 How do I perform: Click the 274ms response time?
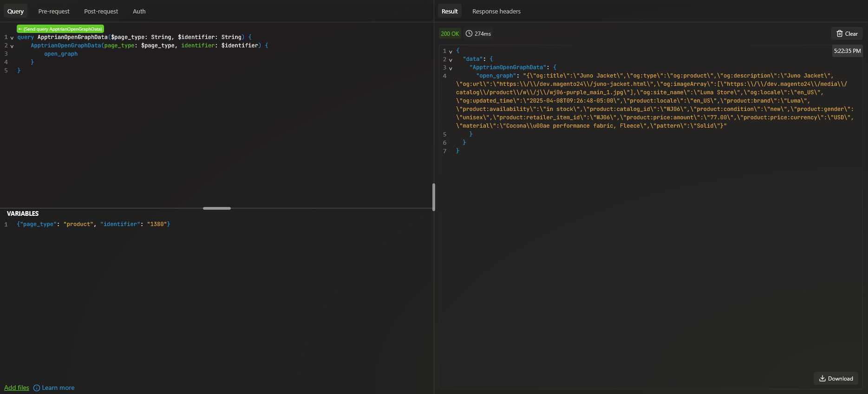click(x=483, y=33)
